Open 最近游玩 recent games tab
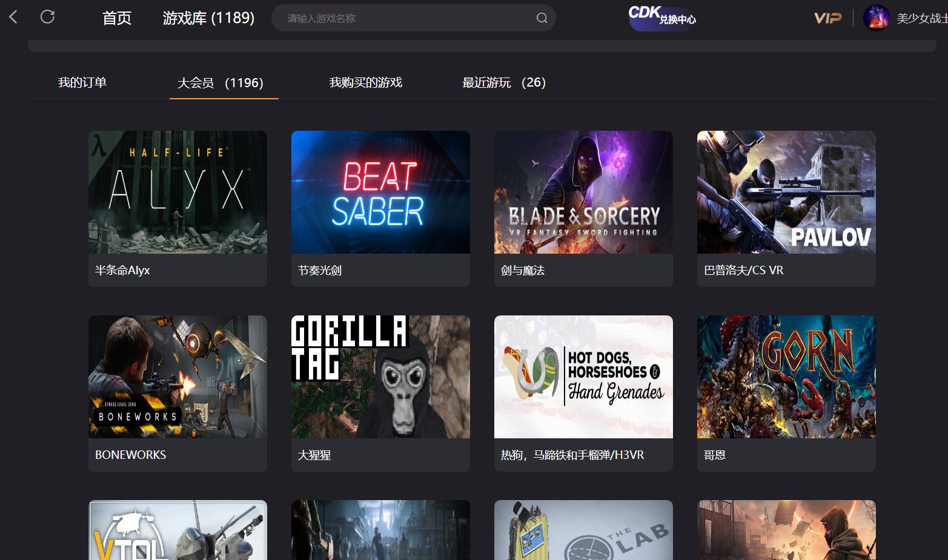Viewport: 948px width, 560px height. [x=504, y=82]
